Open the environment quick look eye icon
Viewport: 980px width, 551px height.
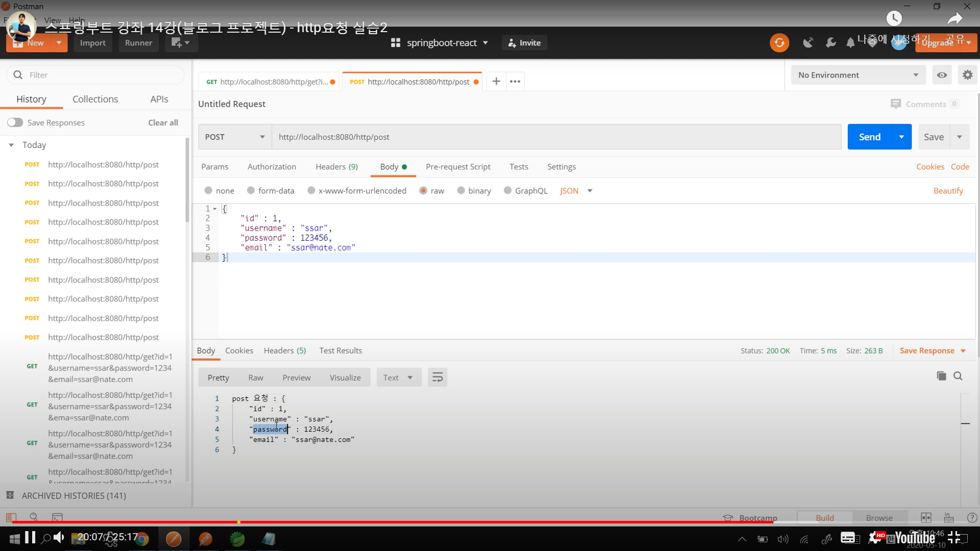[942, 75]
